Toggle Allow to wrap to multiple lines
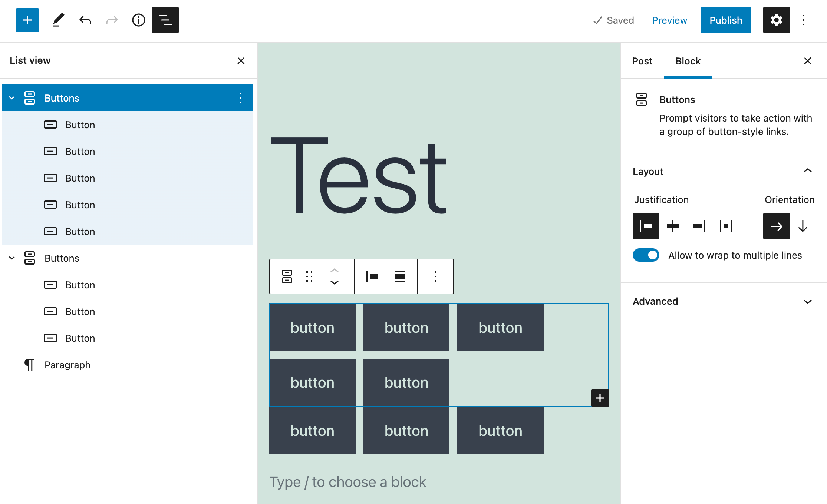The image size is (827, 504). point(646,255)
